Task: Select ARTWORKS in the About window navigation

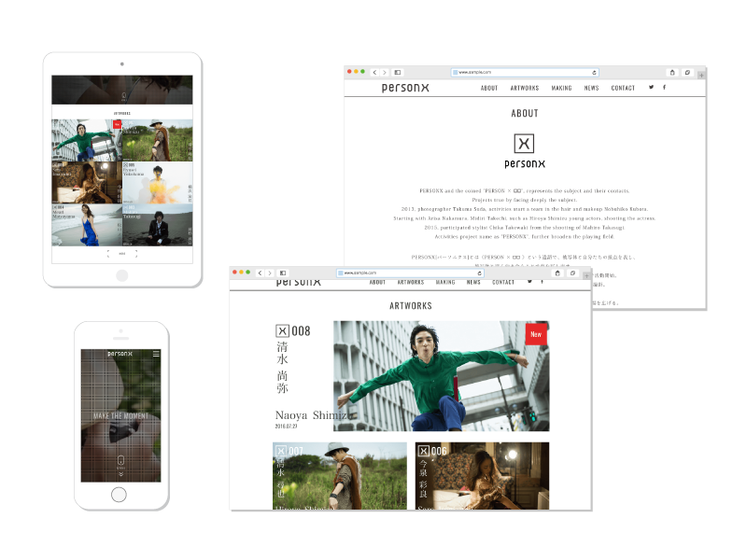Action: [x=525, y=88]
